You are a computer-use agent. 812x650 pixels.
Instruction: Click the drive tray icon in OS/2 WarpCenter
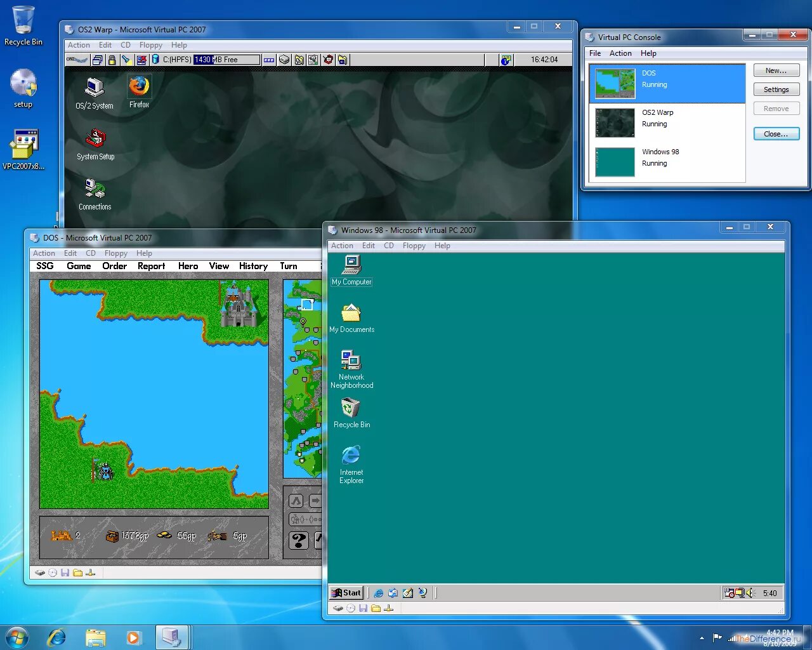click(284, 60)
